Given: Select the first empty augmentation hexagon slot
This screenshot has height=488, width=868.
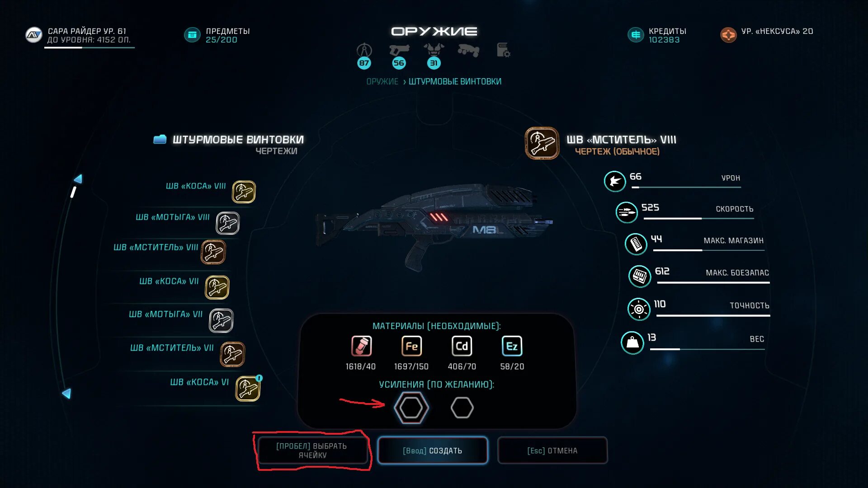Looking at the screenshot, I should click(x=411, y=408).
